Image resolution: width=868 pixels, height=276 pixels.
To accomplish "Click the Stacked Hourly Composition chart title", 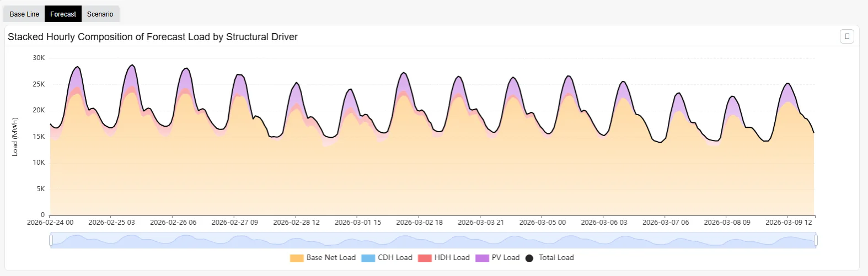I will 153,37.
